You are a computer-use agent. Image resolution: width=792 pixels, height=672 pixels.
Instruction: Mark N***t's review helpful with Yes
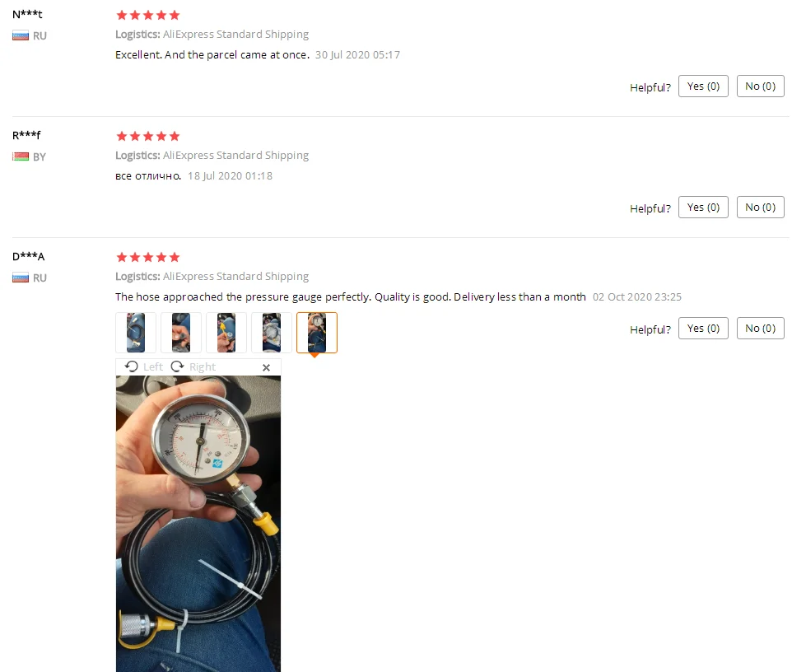point(703,86)
